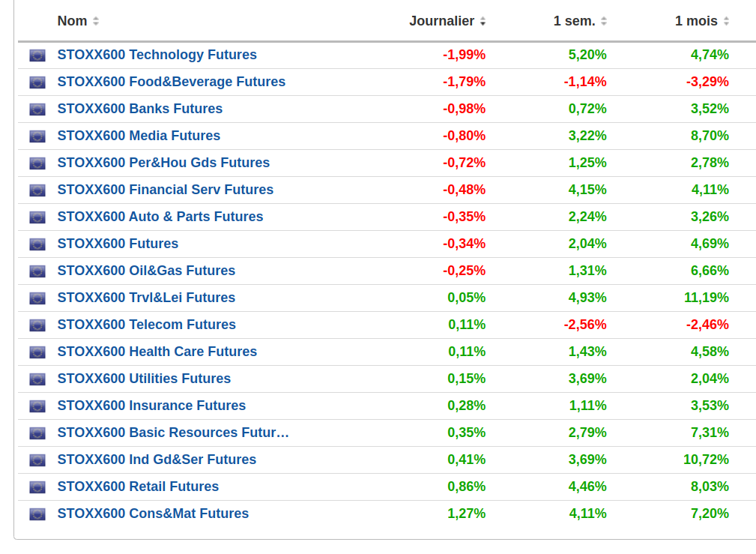Click the flag icon beside STOXX600 Telecom Futures
The height and width of the screenshot is (554, 756).
click(37, 325)
